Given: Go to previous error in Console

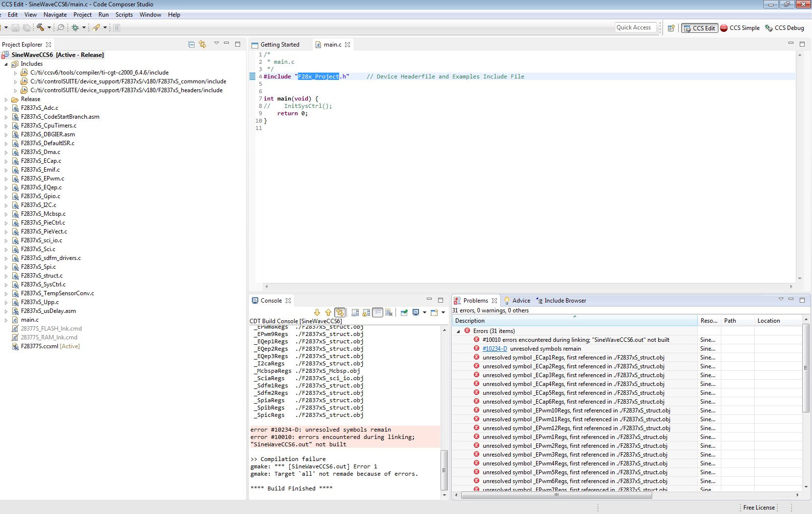Looking at the screenshot, I should pyautogui.click(x=328, y=312).
